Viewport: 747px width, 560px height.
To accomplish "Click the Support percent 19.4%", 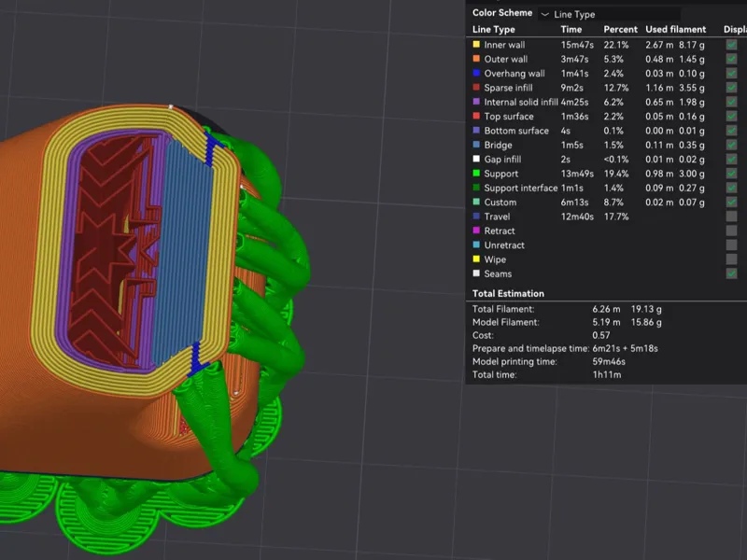I will [x=616, y=174].
